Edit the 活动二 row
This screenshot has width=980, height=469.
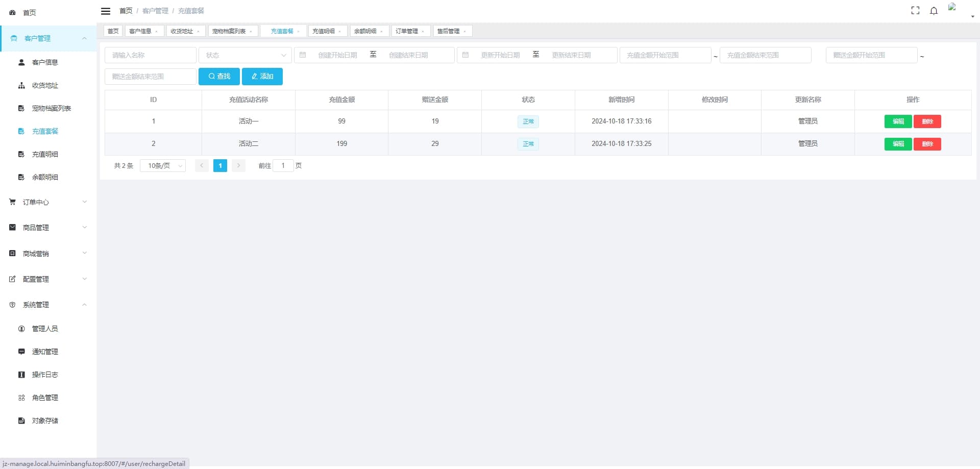[898, 144]
